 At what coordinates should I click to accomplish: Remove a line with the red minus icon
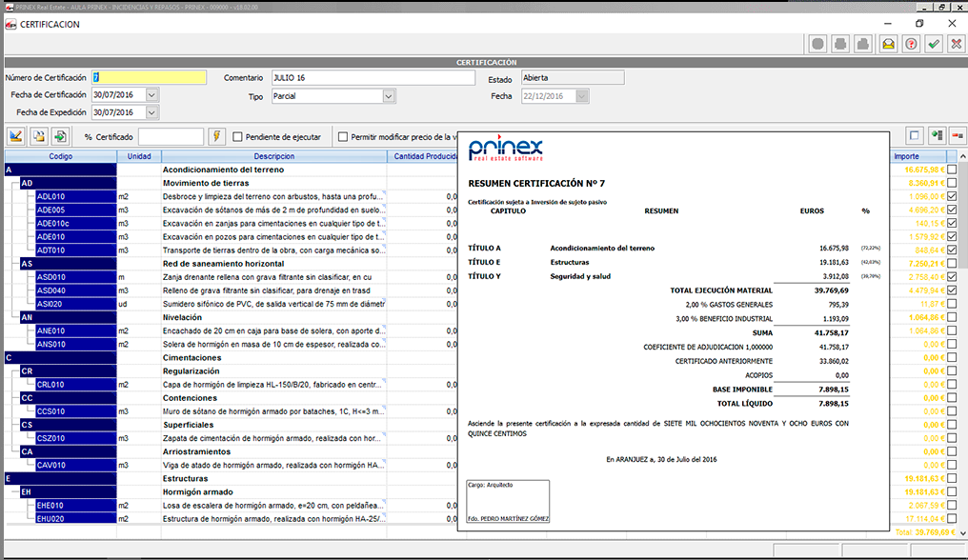point(958,135)
